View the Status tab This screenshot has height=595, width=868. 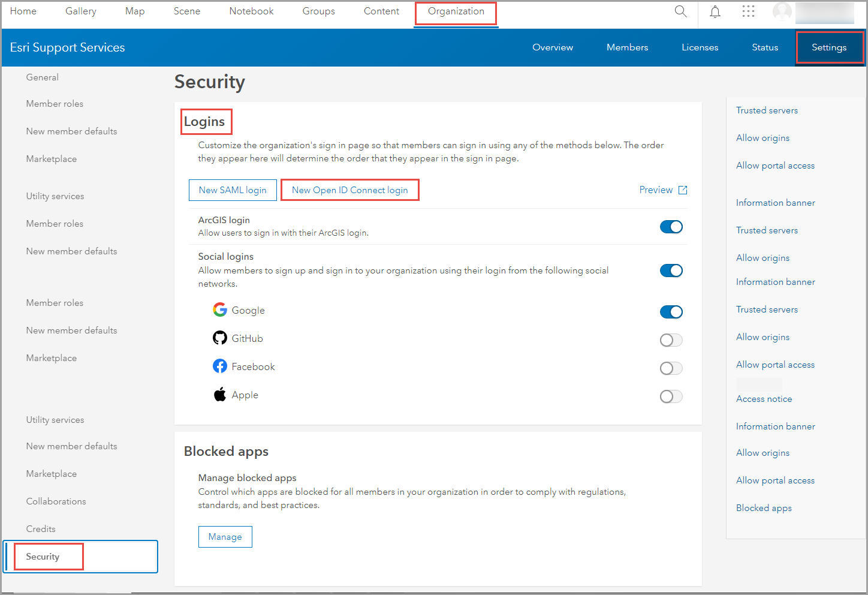(765, 47)
